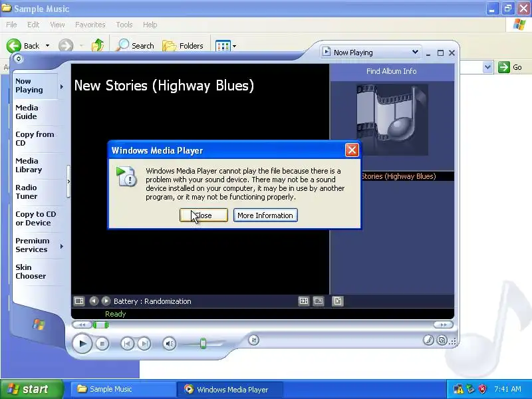Close the error dialog with Close button
This screenshot has width=532, height=399.
[x=203, y=215]
